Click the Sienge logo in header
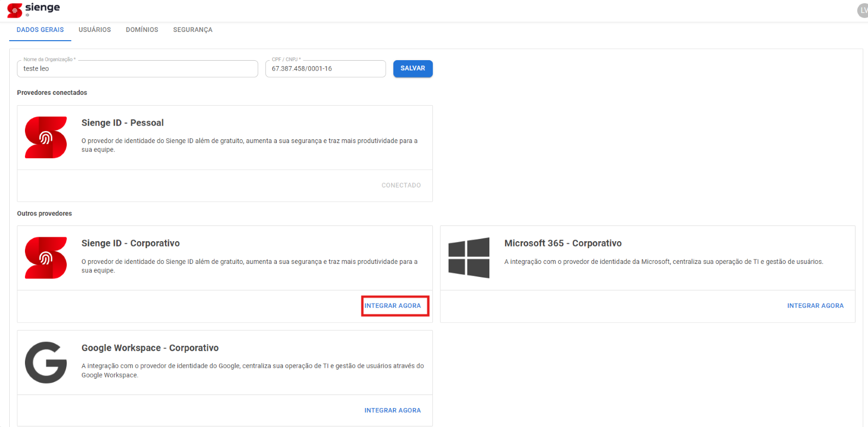The width and height of the screenshot is (868, 427). tap(34, 9)
